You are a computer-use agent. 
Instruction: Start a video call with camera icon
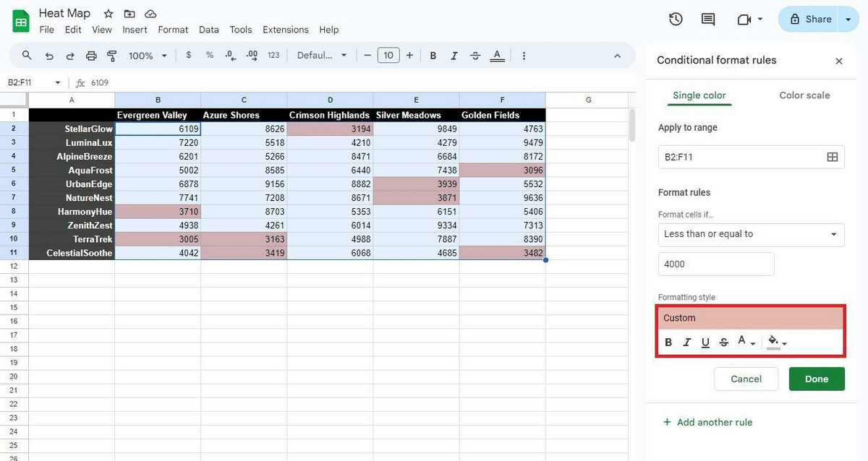[744, 20]
